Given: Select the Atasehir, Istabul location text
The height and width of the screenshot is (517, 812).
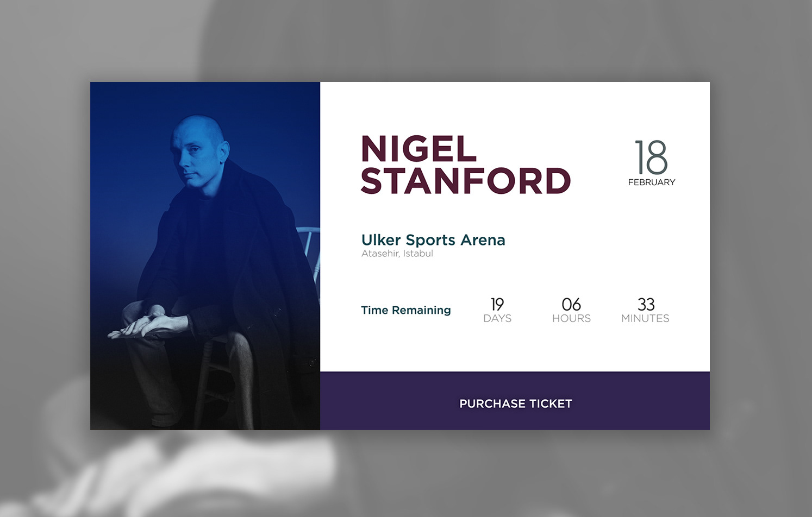Looking at the screenshot, I should [x=397, y=254].
